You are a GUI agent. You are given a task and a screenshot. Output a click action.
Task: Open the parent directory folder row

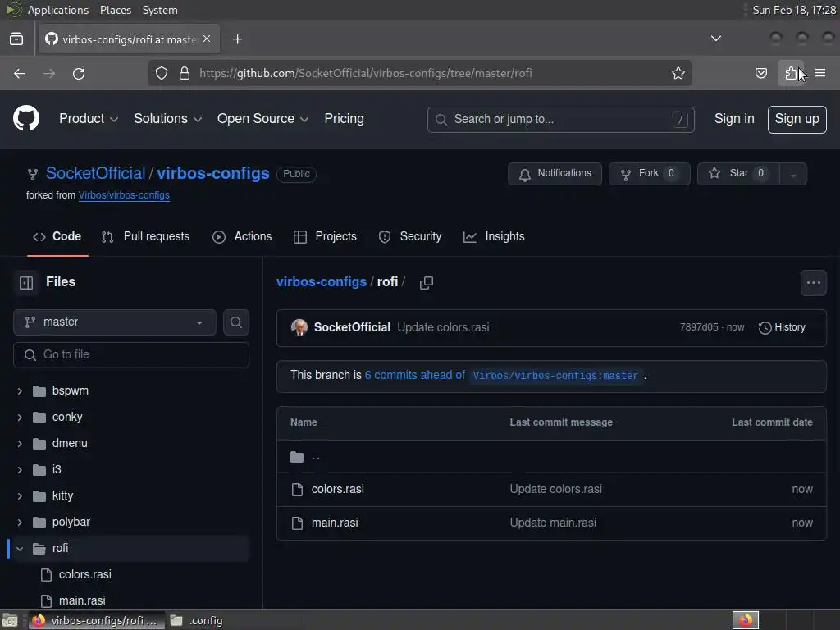[551, 457]
